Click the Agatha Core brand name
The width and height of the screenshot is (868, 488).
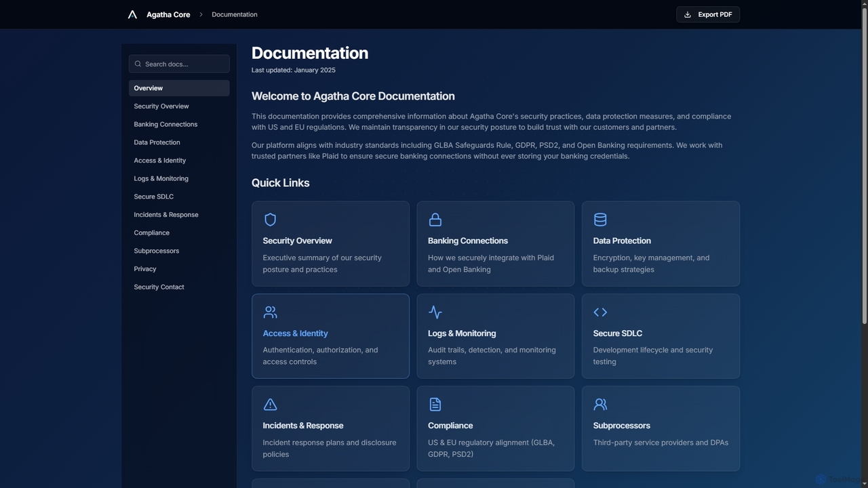tap(168, 14)
